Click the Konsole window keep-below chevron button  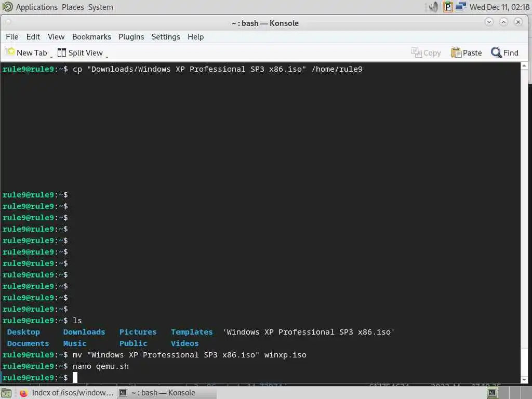tap(489, 22)
